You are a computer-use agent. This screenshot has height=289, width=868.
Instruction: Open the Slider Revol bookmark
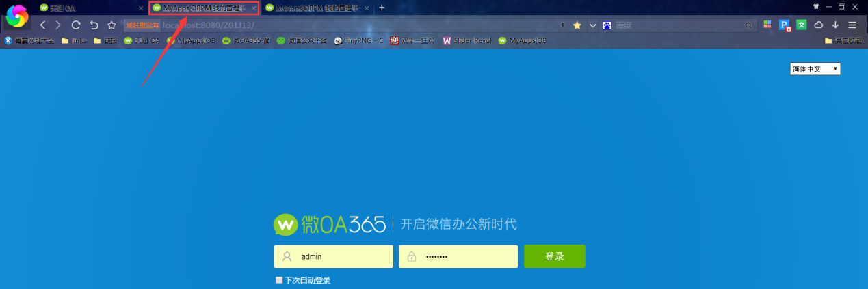(467, 40)
